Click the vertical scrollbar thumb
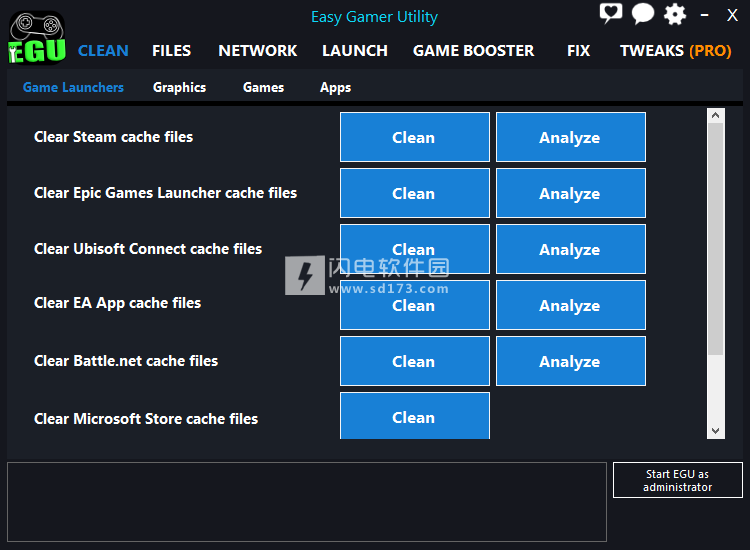Screen dimensions: 750x550 [716, 239]
